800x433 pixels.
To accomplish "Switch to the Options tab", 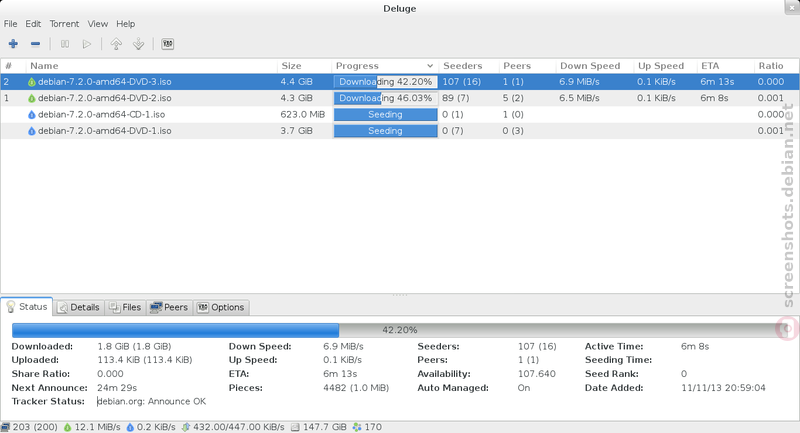I will tap(221, 307).
